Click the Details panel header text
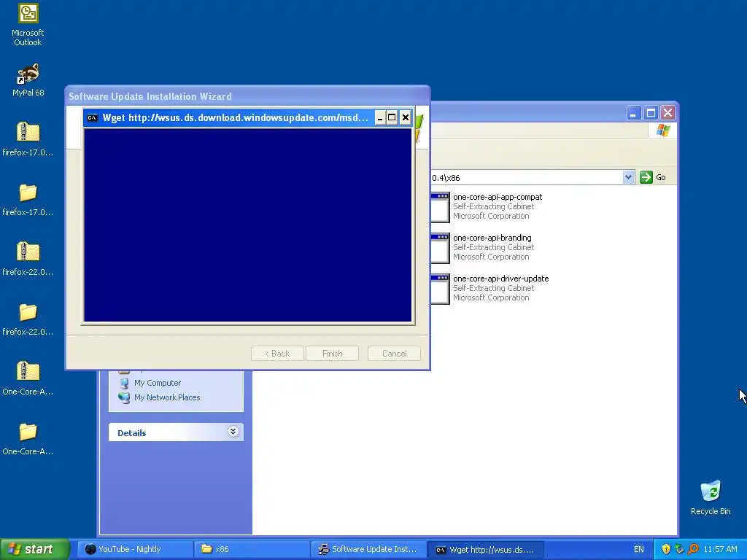 pos(131,433)
